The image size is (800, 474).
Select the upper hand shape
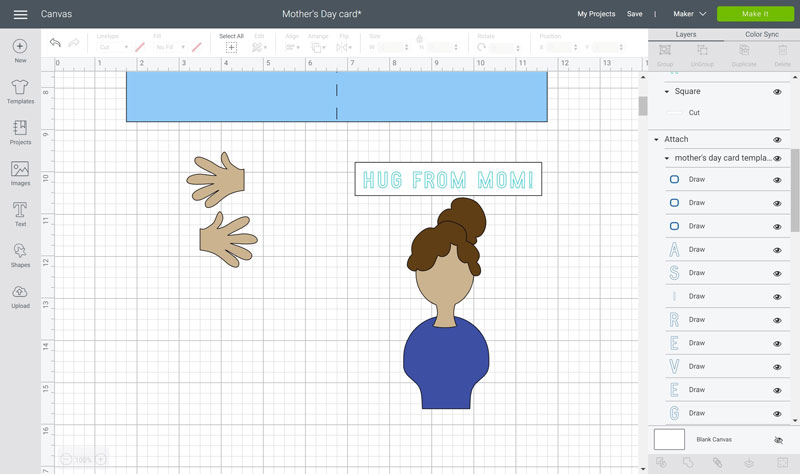216,180
